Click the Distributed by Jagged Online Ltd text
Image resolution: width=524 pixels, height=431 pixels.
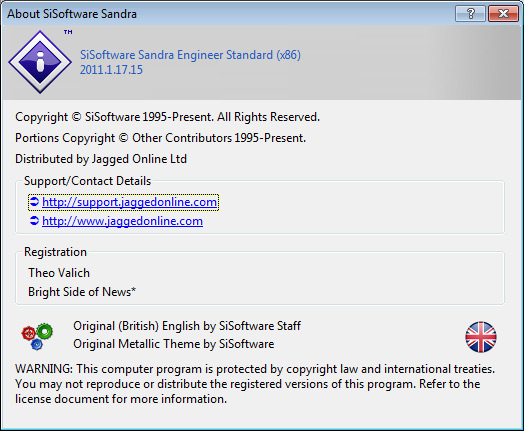pos(101,159)
